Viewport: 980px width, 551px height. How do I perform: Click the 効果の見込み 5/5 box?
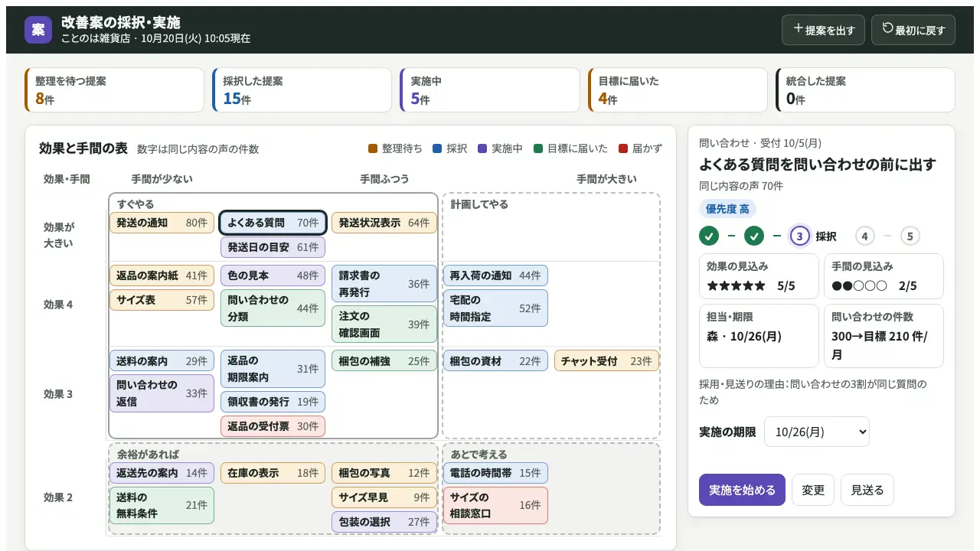pos(759,276)
